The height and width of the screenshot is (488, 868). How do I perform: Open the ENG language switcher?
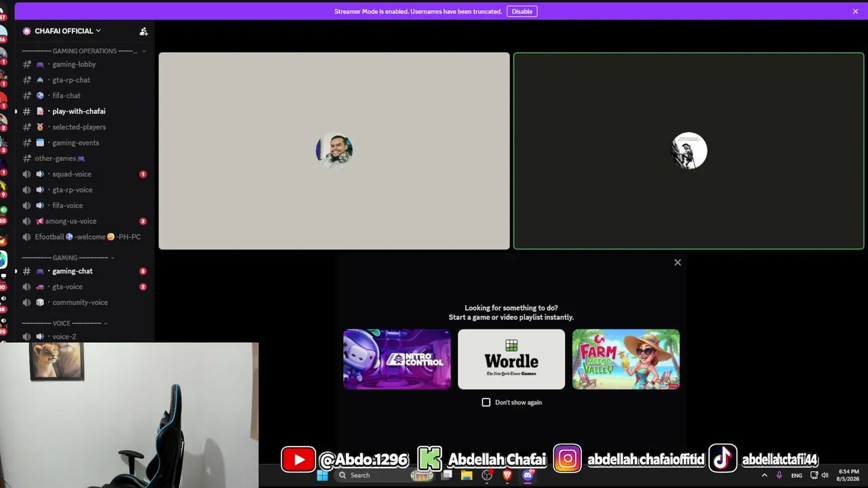pyautogui.click(x=797, y=475)
